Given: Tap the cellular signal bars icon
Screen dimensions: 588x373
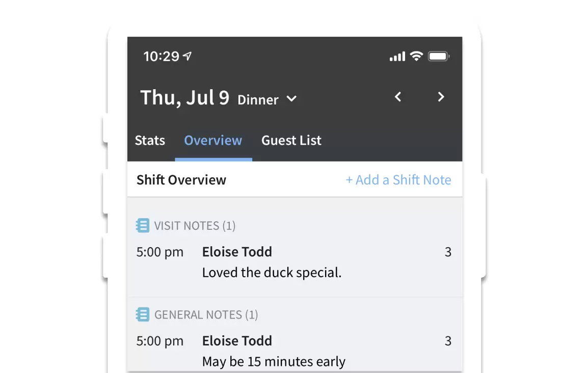Looking at the screenshot, I should [397, 56].
